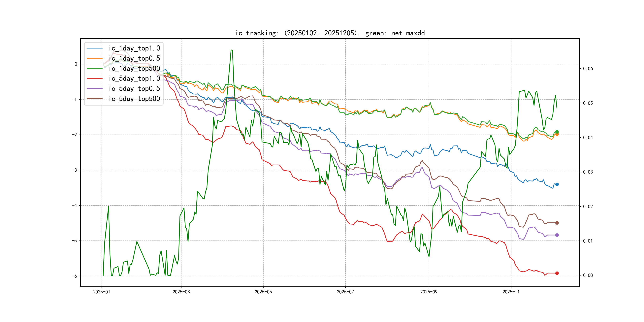
Task: Click the ic_1day_top0.5 legend label
Action: click(134, 58)
